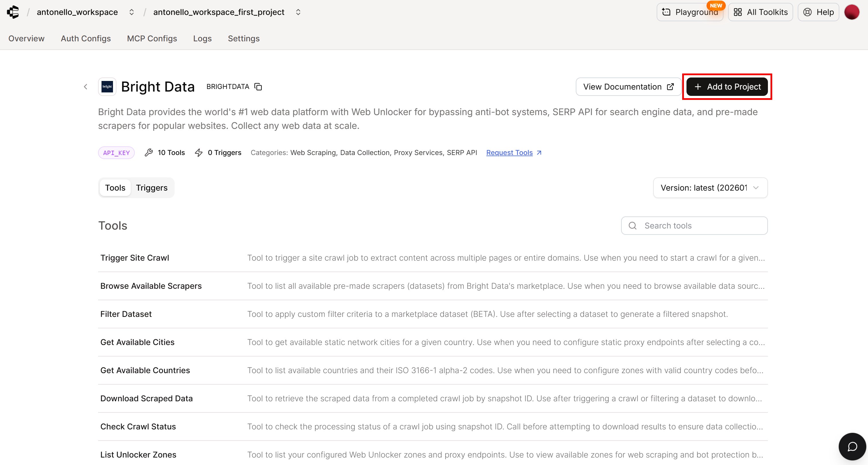Open the MCP Configs tab
Viewport: 868px width, 465px height.
pos(152,38)
